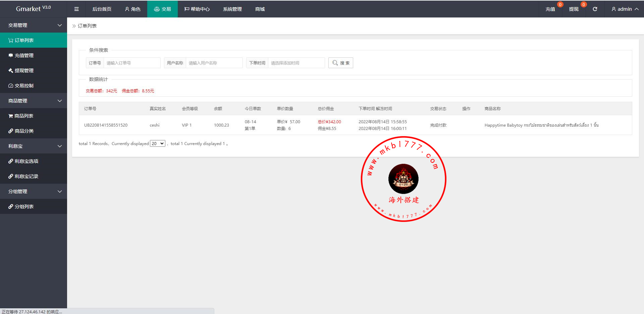The image size is (644, 314).
Task: Collapse the 利息宝 sidebar group
Action: (34, 146)
